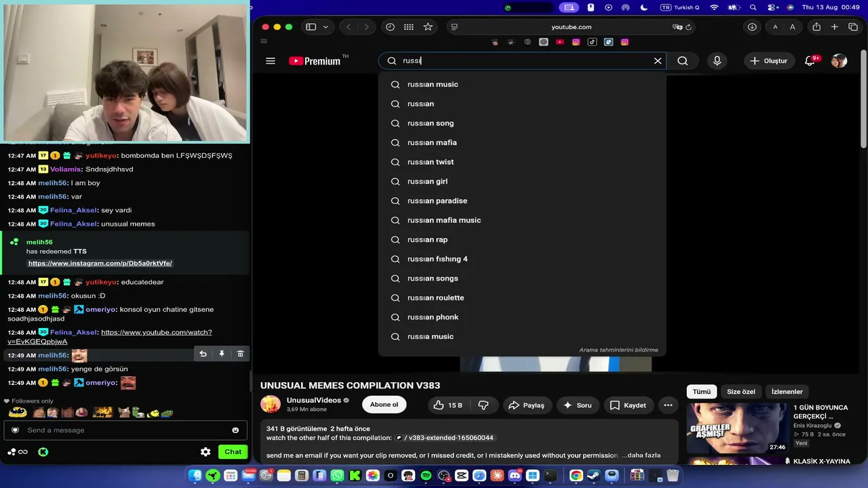The height and width of the screenshot is (488, 868).
Task: Click the youtube.com address bar
Action: (571, 27)
